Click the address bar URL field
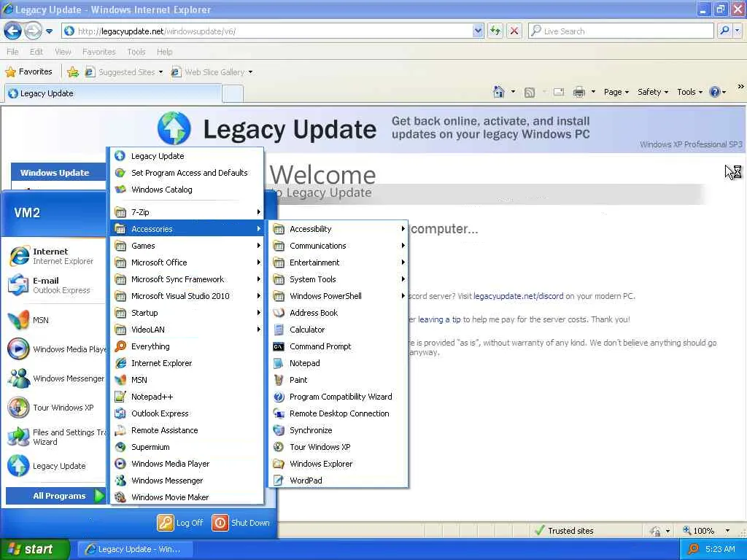The height and width of the screenshot is (560, 747). pyautogui.click(x=274, y=31)
